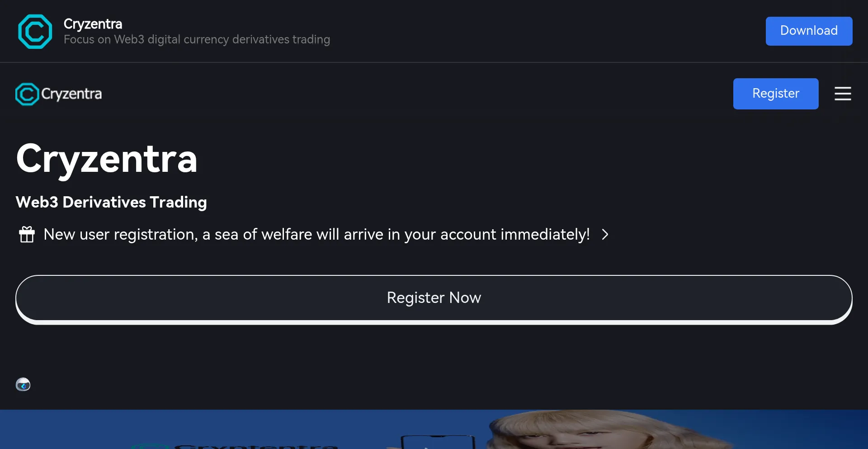
Task: Open the new user registration welfare promo
Action: (316, 234)
